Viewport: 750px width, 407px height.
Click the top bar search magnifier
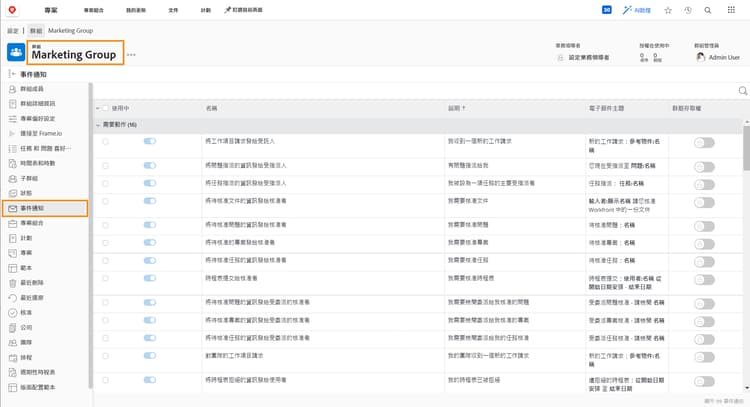tap(708, 10)
